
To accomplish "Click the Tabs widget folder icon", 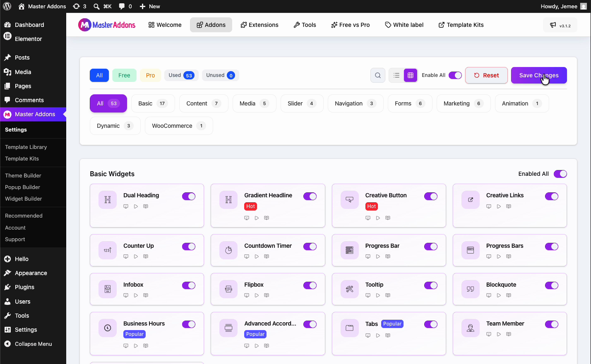I will coord(350,328).
